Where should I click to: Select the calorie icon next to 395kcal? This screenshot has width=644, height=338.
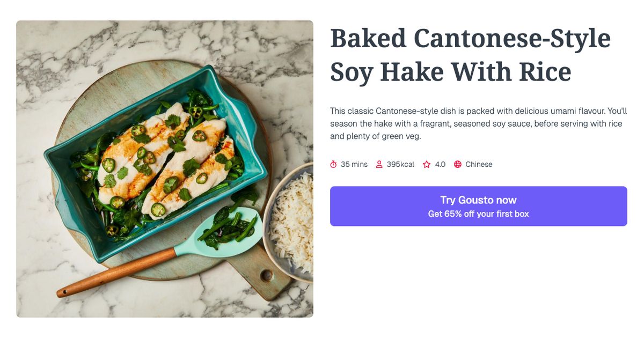(379, 164)
